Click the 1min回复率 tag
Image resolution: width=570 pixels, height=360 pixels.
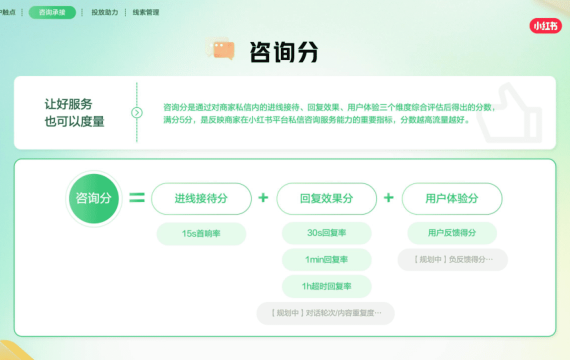(x=326, y=260)
